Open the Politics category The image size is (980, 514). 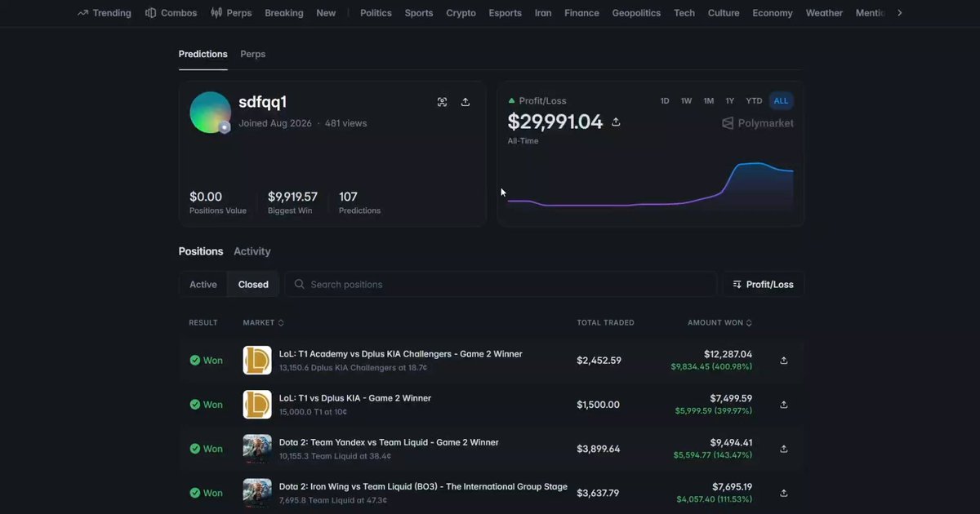[376, 13]
